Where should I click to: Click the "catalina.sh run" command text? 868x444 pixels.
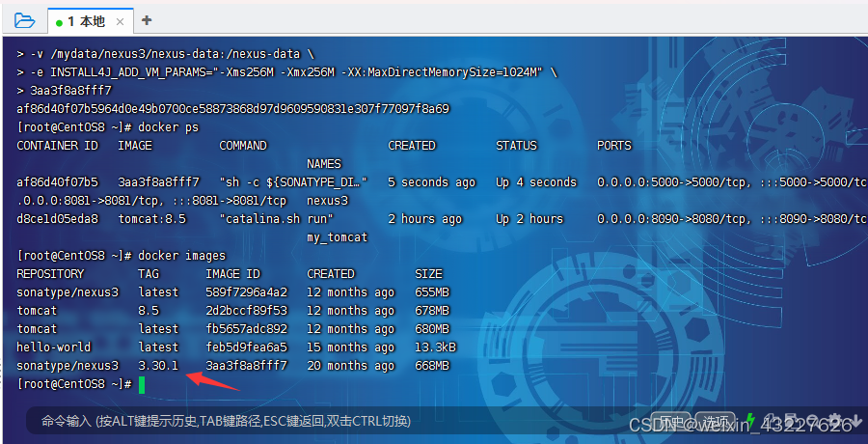point(277,219)
